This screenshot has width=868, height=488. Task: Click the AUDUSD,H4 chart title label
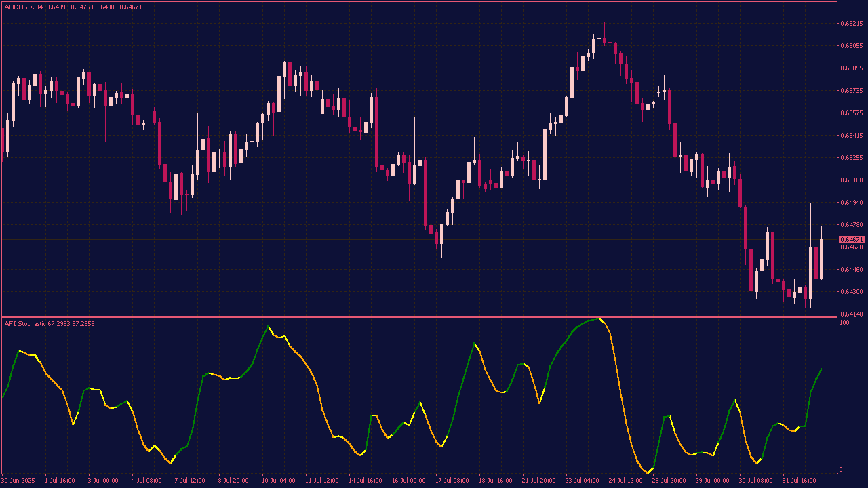pos(24,7)
